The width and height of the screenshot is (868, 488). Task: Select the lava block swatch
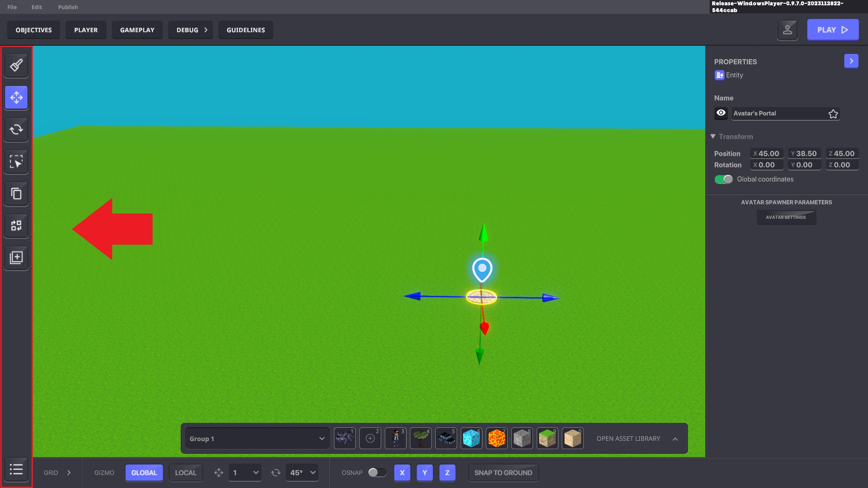tap(496, 438)
